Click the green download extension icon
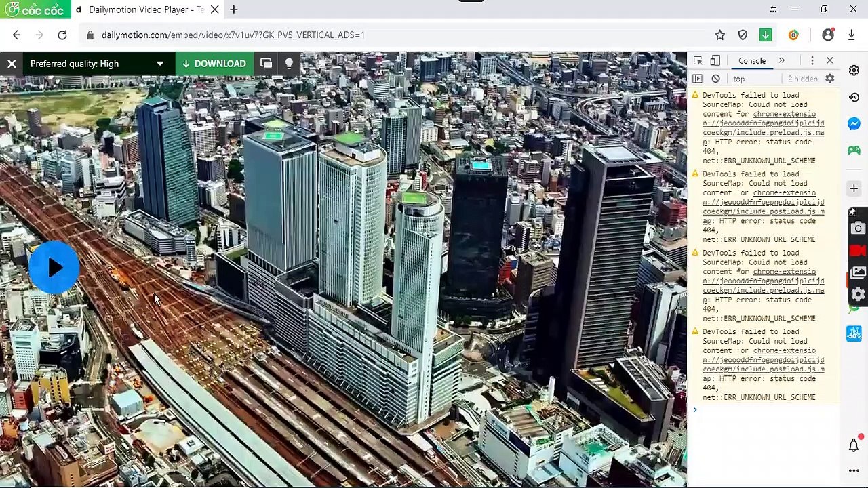Screen dimensions: 868x488 pos(766,35)
